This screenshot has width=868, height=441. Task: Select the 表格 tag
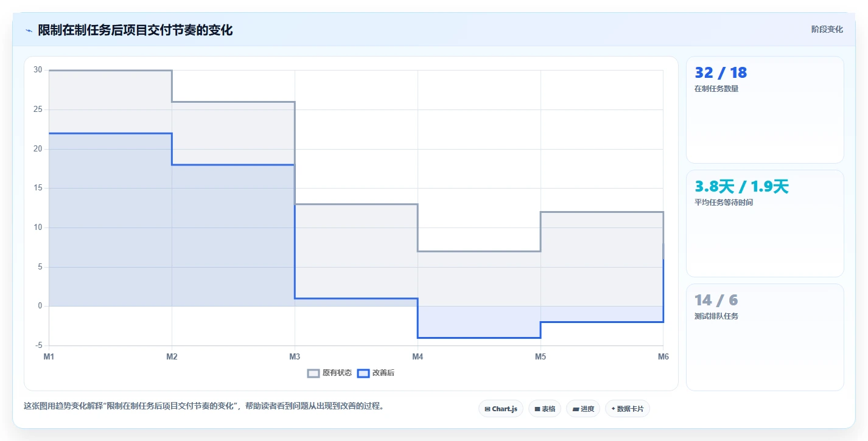click(x=545, y=409)
